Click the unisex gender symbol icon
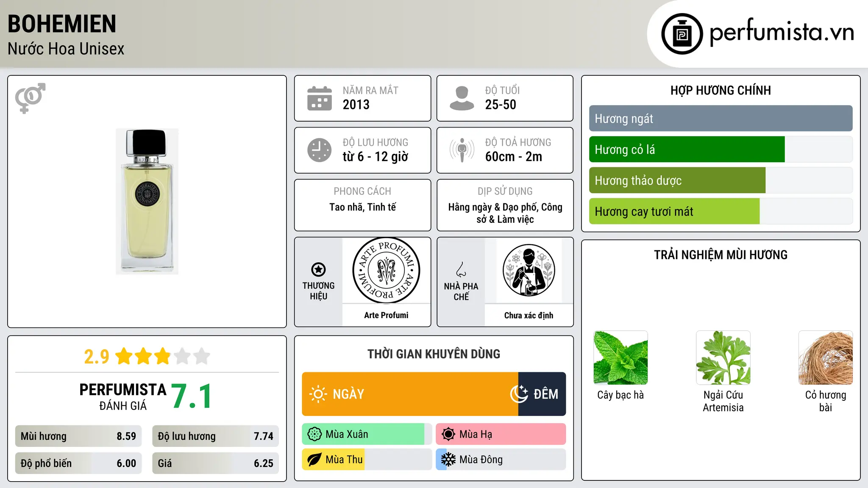Image resolution: width=868 pixels, height=488 pixels. coord(30,98)
